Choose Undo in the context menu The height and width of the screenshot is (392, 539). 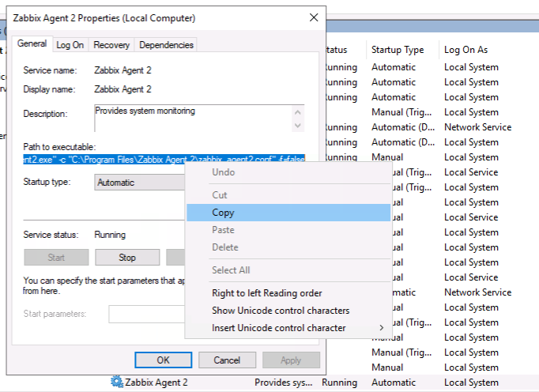(288, 172)
